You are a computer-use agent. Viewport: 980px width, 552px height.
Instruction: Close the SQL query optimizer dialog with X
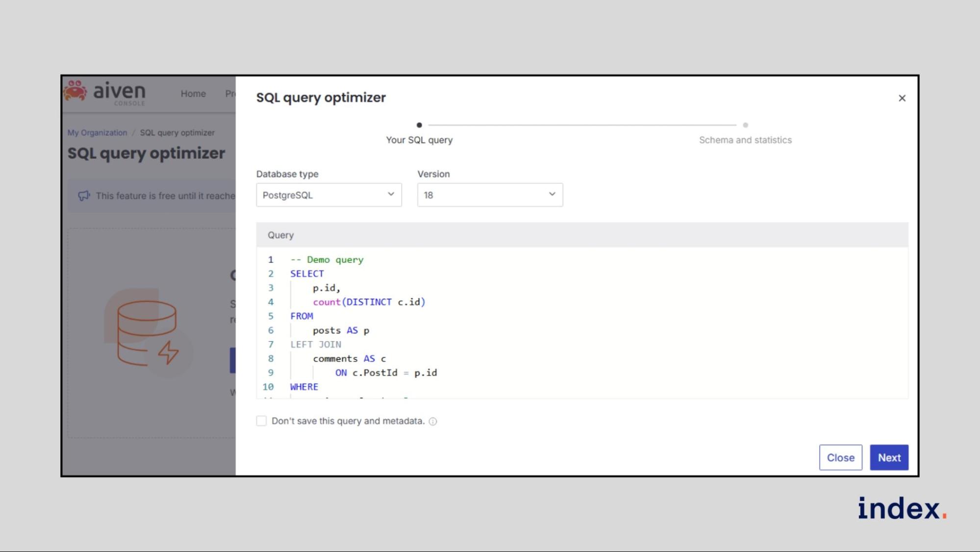902,98
